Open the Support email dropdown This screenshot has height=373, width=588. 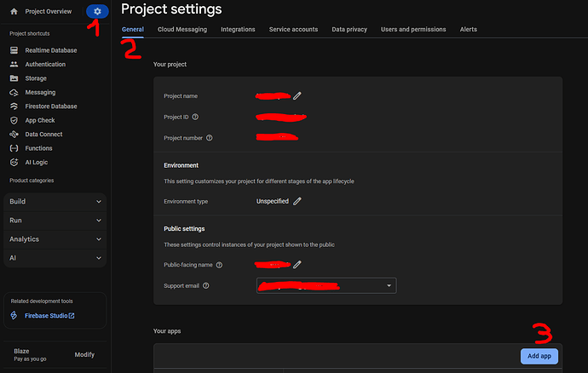tap(389, 285)
